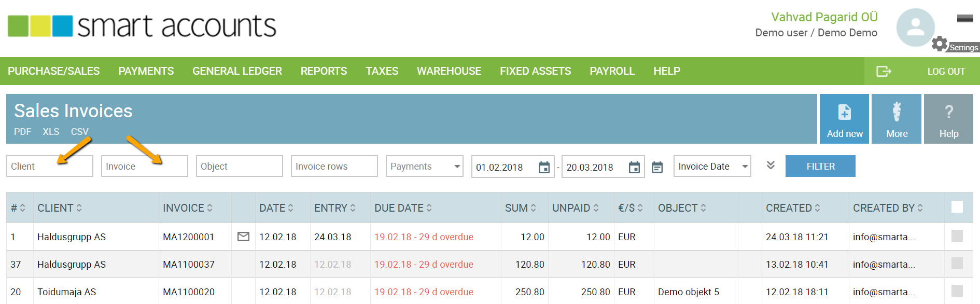
Task: Sort table by SUM column
Action: (521, 208)
